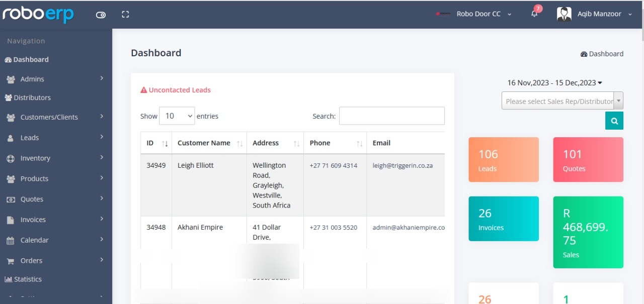This screenshot has height=304, width=644.
Task: Expand the Admins navigation menu
Action: pos(32,78)
